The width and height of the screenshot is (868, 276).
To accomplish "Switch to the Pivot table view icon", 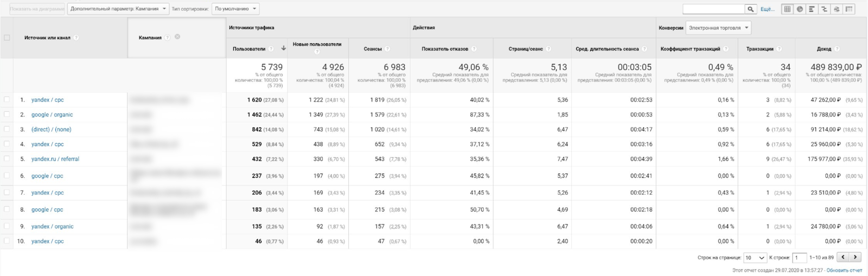I will (x=849, y=9).
